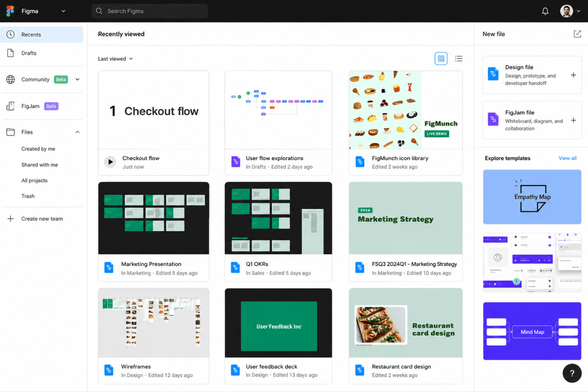Click 'Edited 2 days ago' text
Image resolution: width=588 pixels, height=392 pixels.
click(292, 167)
